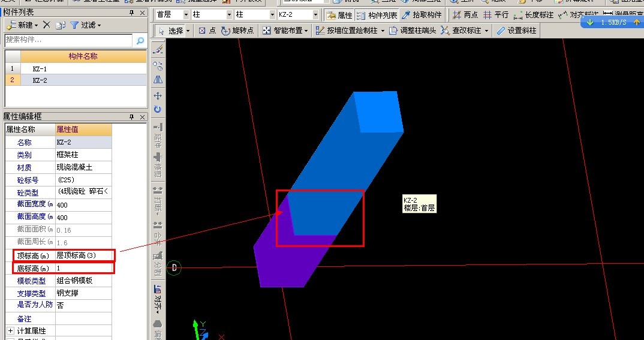Screen dimensions: 644x340
Task: Click the network speed 1.5KB/S widget
Action: pyautogui.click(x=612, y=22)
